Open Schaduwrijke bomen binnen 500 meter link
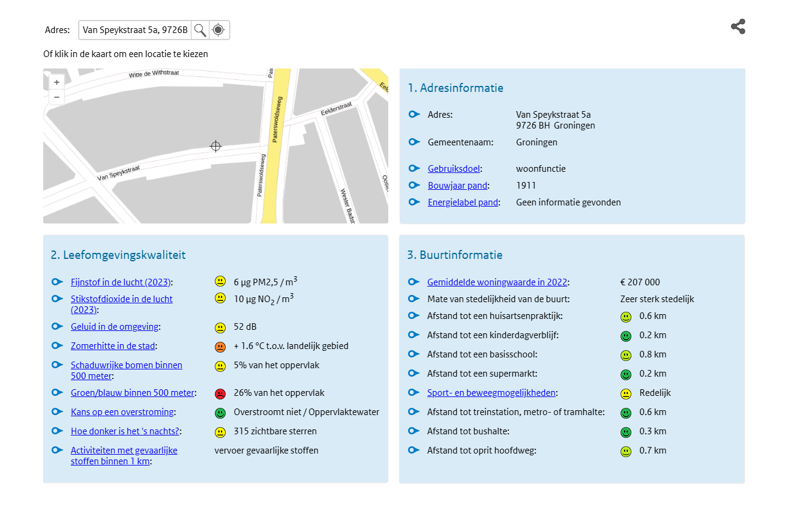This screenshot has width=812, height=516. pos(126,365)
